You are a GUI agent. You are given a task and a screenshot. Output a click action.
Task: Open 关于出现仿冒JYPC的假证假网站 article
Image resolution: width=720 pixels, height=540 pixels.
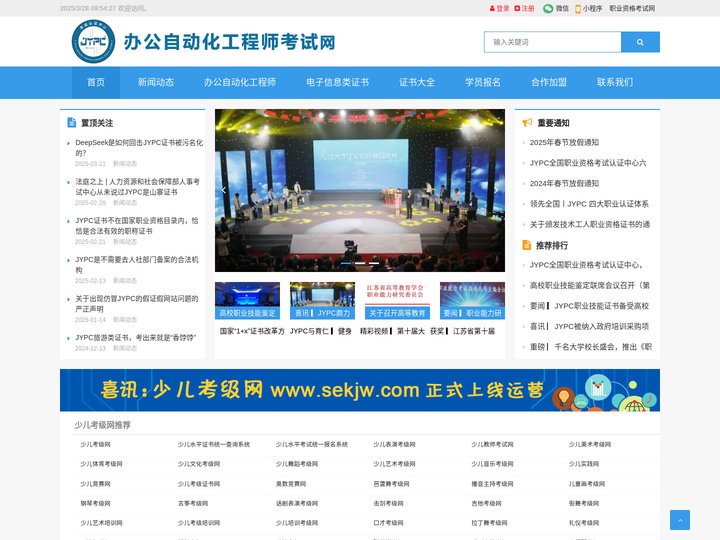pyautogui.click(x=137, y=304)
